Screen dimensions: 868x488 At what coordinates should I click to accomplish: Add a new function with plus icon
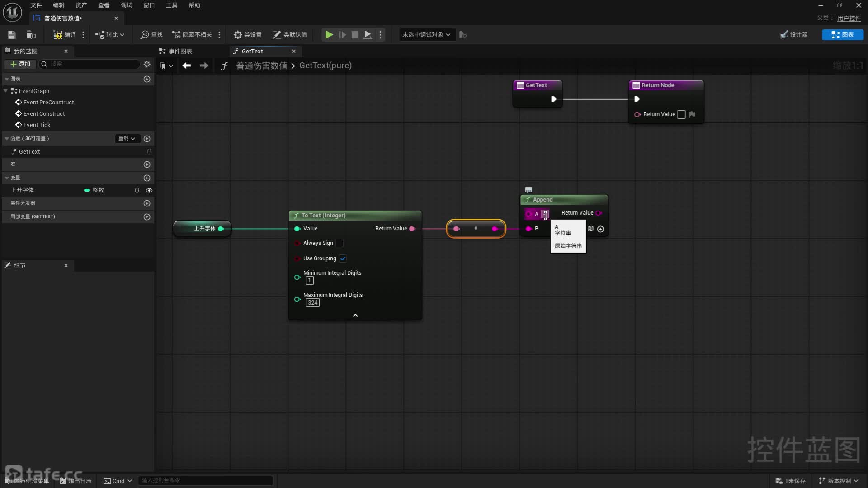(147, 139)
